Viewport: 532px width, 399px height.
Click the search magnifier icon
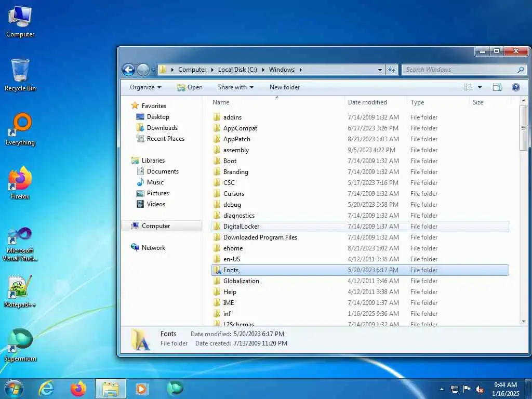point(521,70)
